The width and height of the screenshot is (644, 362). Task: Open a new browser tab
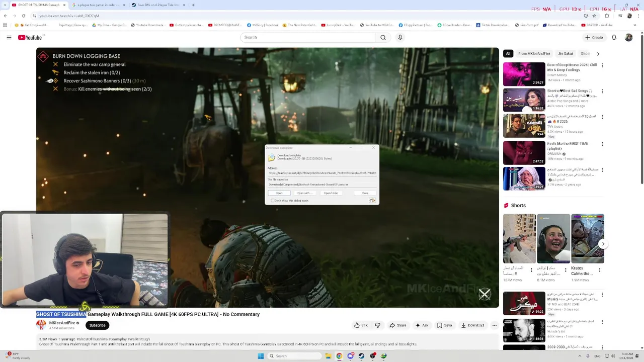pyautogui.click(x=193, y=5)
